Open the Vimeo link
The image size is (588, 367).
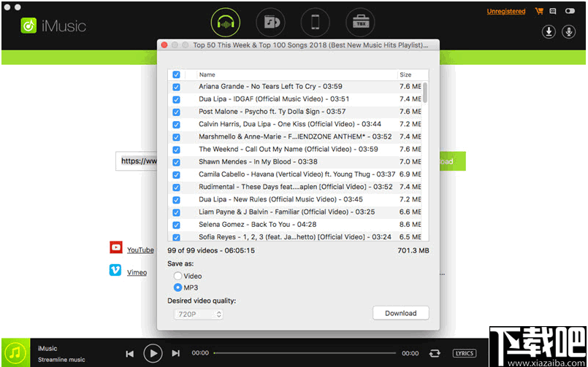click(137, 272)
